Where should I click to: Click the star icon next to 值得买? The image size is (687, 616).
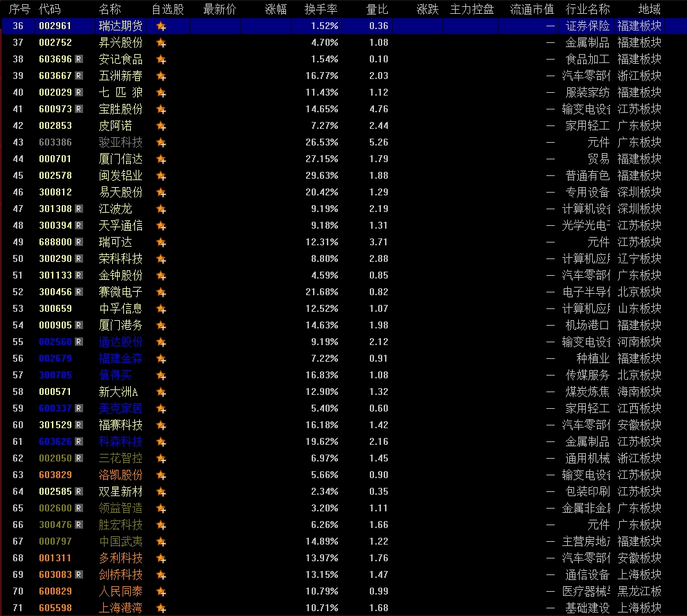click(161, 376)
